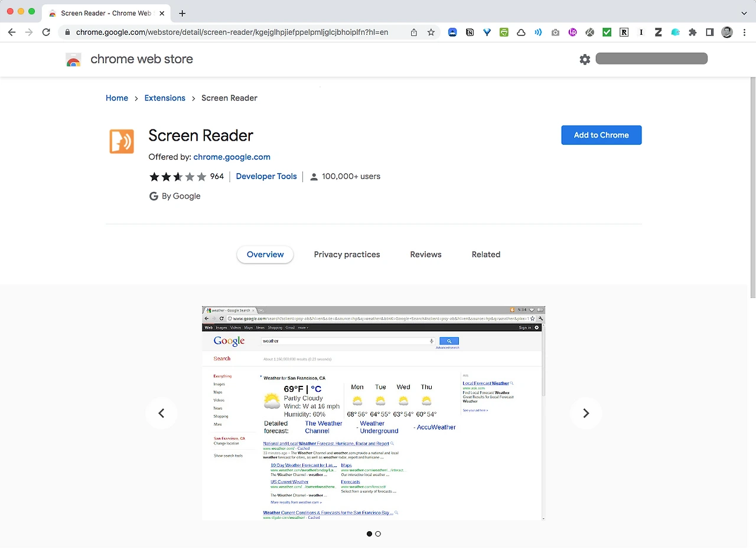Open the Chrome three-dot menu
This screenshot has height=559, width=756.
(744, 32)
